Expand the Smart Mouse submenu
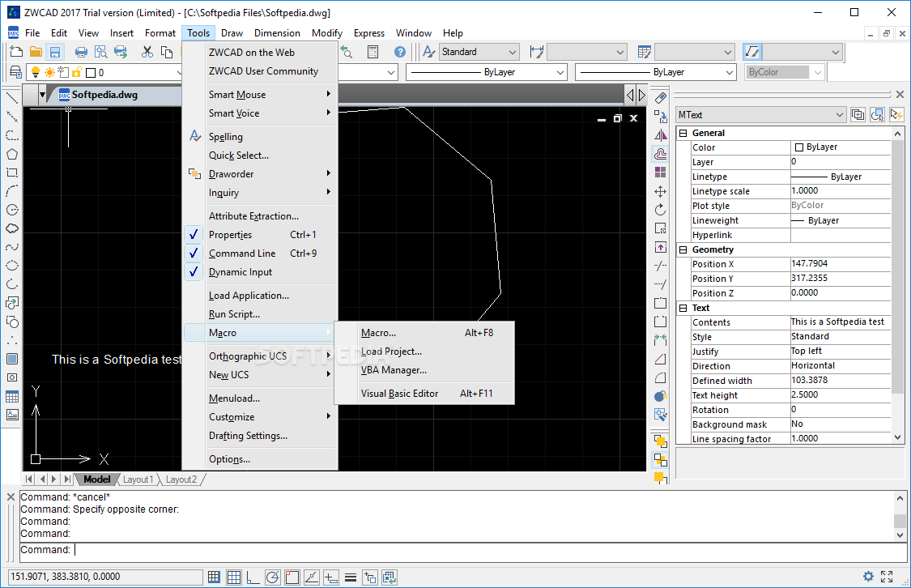 point(261,94)
